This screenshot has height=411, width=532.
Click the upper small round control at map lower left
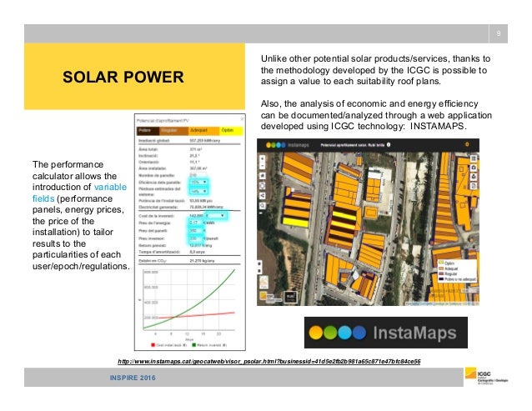[259, 263]
